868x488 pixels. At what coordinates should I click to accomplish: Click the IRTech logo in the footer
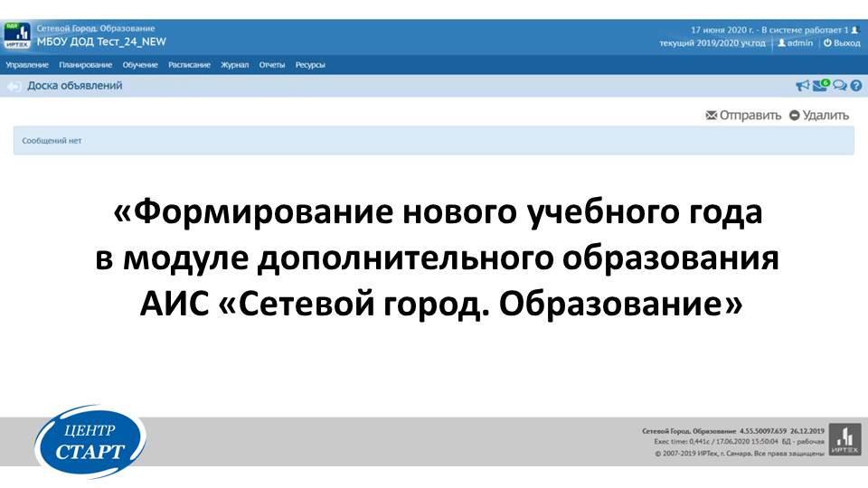pos(844,439)
